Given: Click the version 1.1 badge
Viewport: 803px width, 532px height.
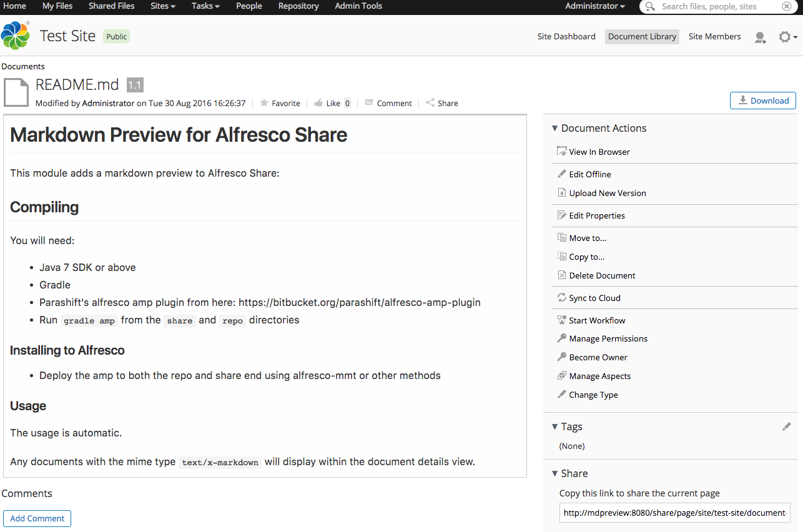Looking at the screenshot, I should (135, 85).
